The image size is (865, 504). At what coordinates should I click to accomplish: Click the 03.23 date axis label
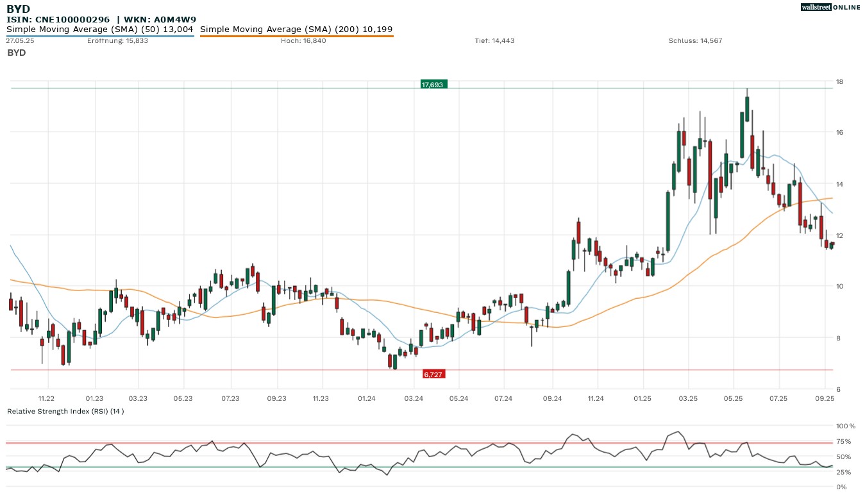pyautogui.click(x=138, y=398)
